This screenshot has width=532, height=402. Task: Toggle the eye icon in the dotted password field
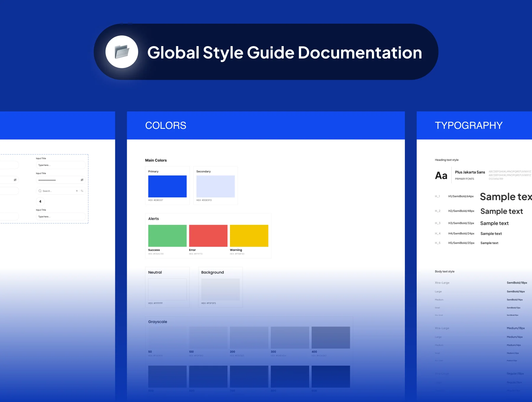click(82, 180)
